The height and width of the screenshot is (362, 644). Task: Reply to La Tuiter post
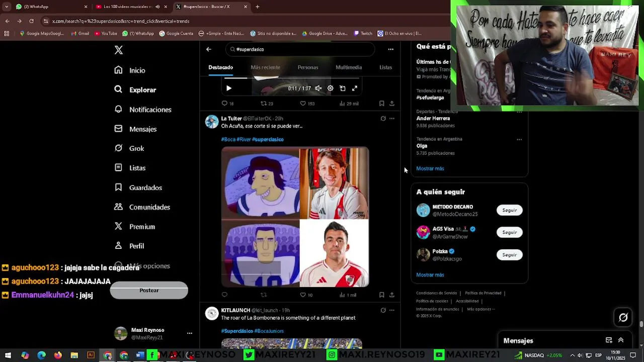[x=224, y=295]
